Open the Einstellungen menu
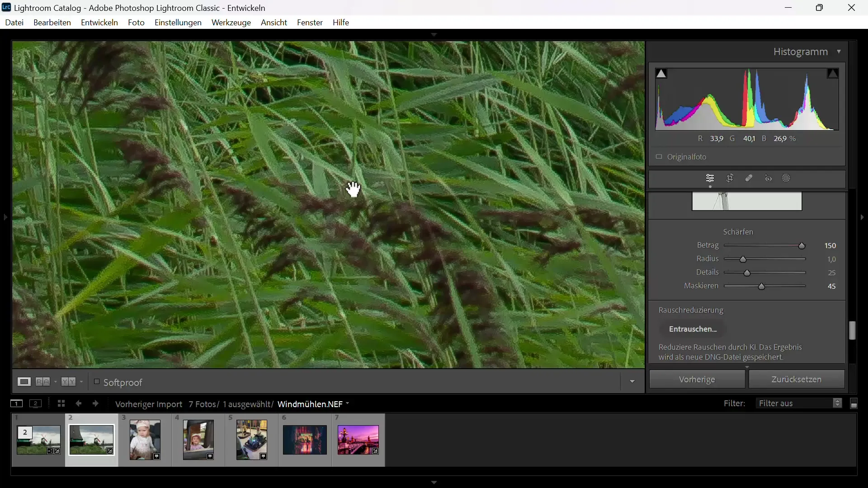 pos(178,23)
